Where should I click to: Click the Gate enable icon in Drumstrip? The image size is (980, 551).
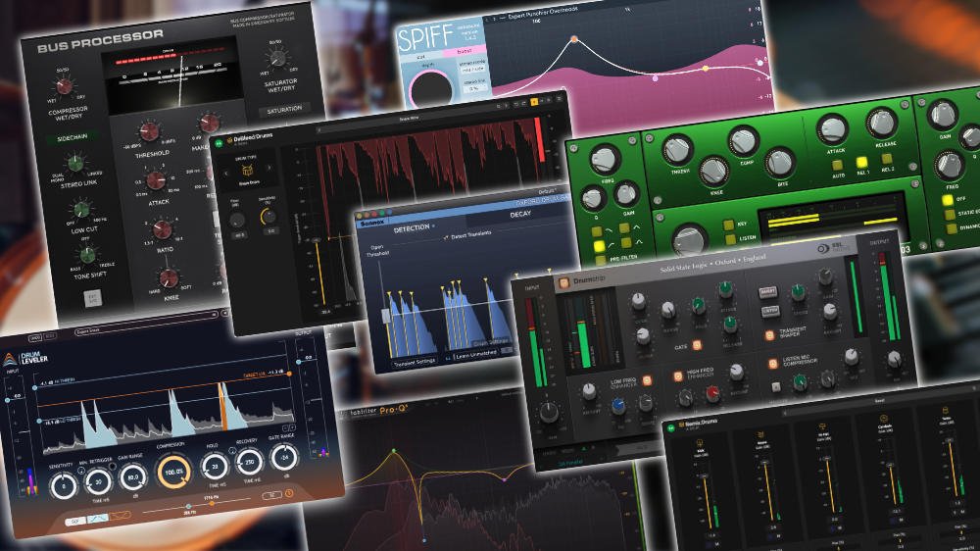pyautogui.click(x=696, y=344)
